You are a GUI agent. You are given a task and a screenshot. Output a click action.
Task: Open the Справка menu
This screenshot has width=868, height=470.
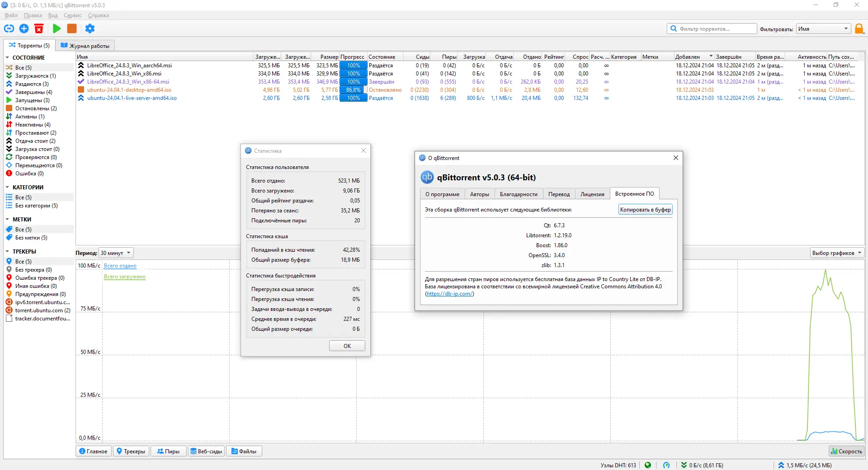click(x=99, y=15)
